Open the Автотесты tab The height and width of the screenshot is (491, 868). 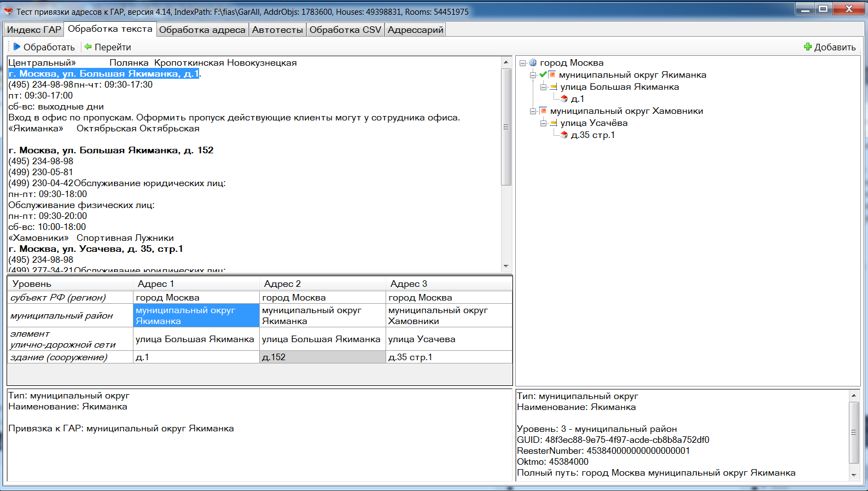point(277,30)
